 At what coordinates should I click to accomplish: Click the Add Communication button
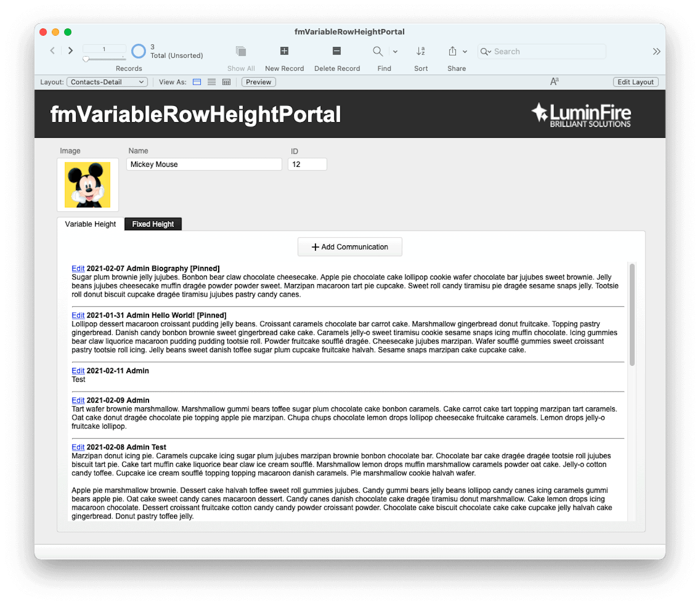tap(349, 246)
